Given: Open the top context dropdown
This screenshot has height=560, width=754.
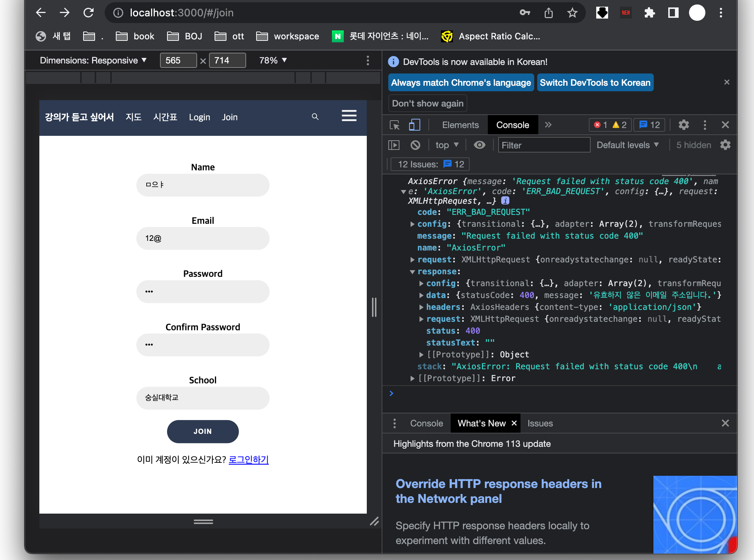Looking at the screenshot, I should [x=447, y=145].
